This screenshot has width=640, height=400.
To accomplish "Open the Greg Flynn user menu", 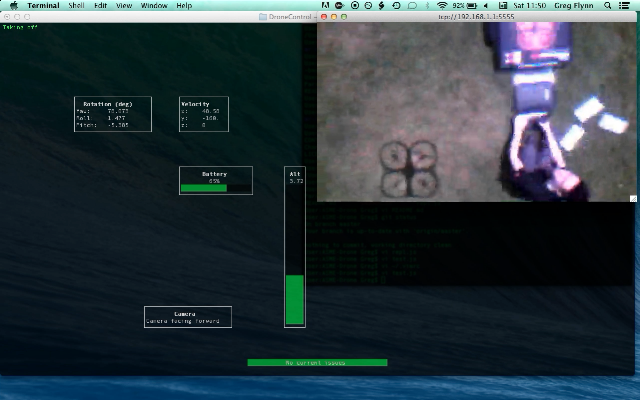I will click(x=573, y=5).
